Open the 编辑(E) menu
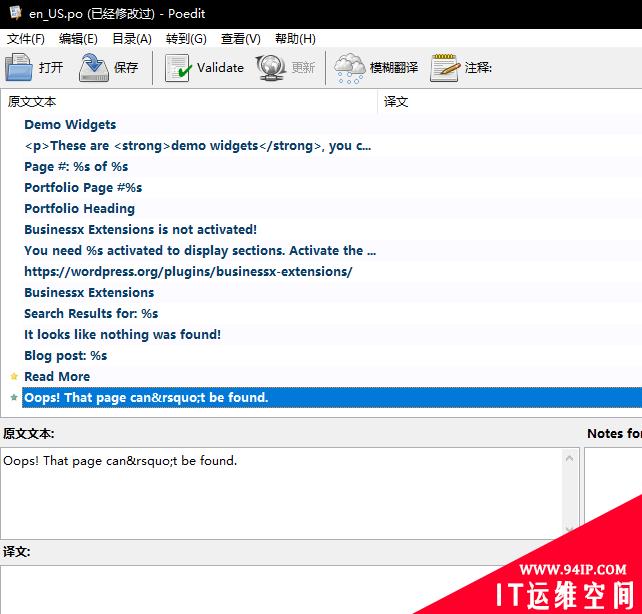The image size is (642, 614). pyautogui.click(x=78, y=39)
